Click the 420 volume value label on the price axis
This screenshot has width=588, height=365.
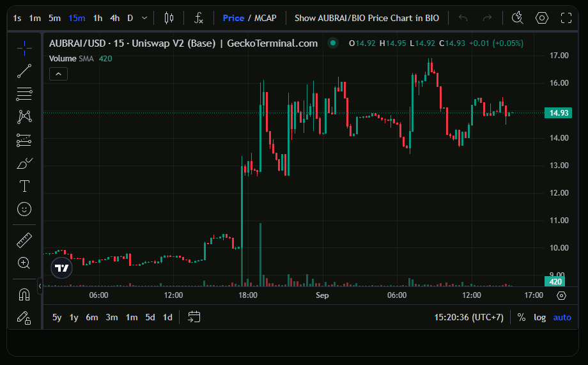click(x=555, y=281)
